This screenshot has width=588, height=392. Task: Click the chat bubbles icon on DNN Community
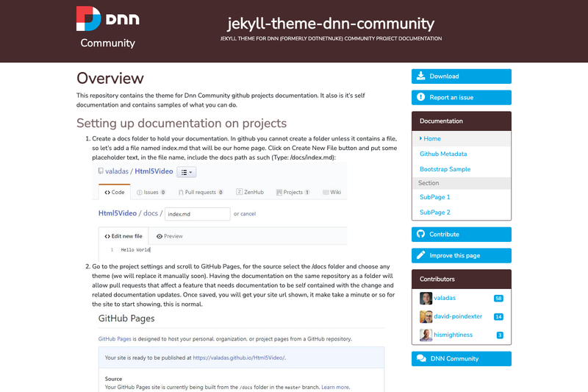[x=421, y=358]
